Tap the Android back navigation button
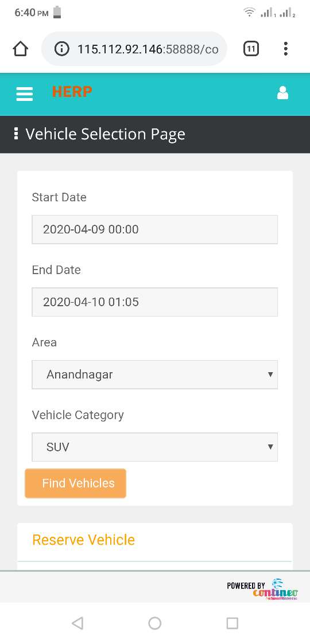The height and width of the screenshot is (644, 310). pyautogui.click(x=77, y=623)
